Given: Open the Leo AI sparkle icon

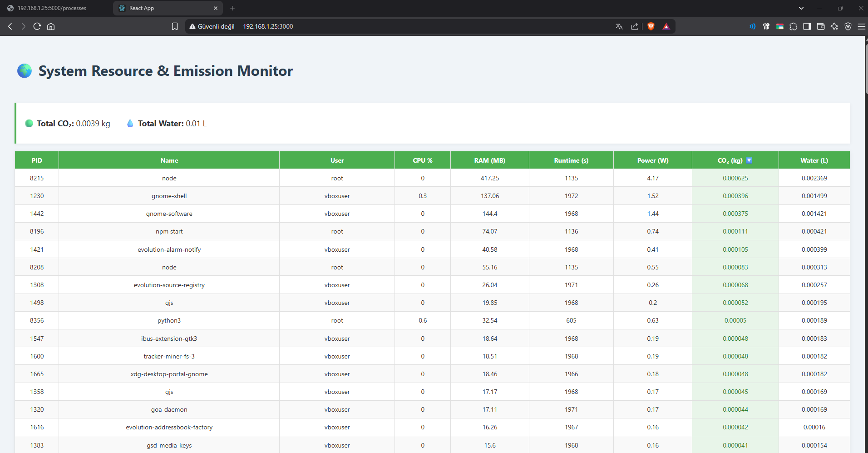Looking at the screenshot, I should pyautogui.click(x=834, y=26).
